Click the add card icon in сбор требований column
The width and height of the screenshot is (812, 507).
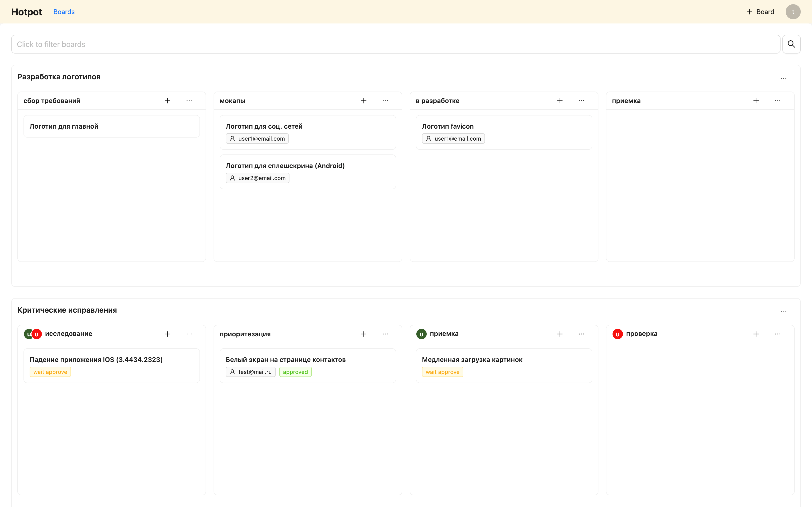tap(168, 100)
